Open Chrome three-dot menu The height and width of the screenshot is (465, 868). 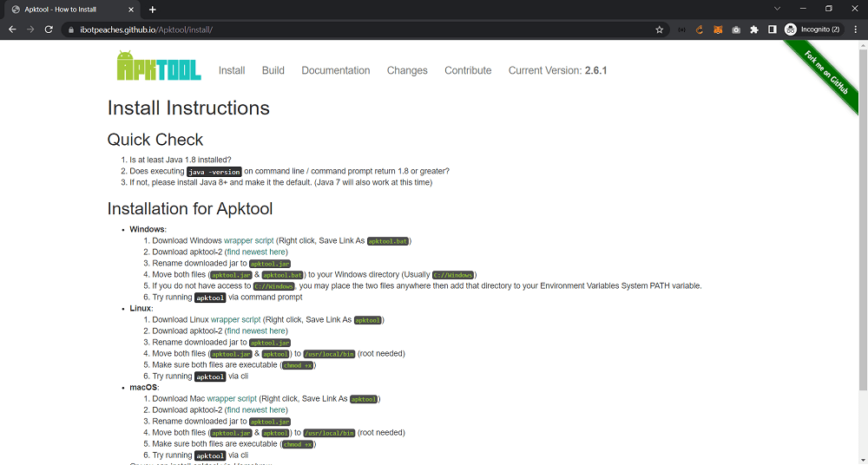856,29
